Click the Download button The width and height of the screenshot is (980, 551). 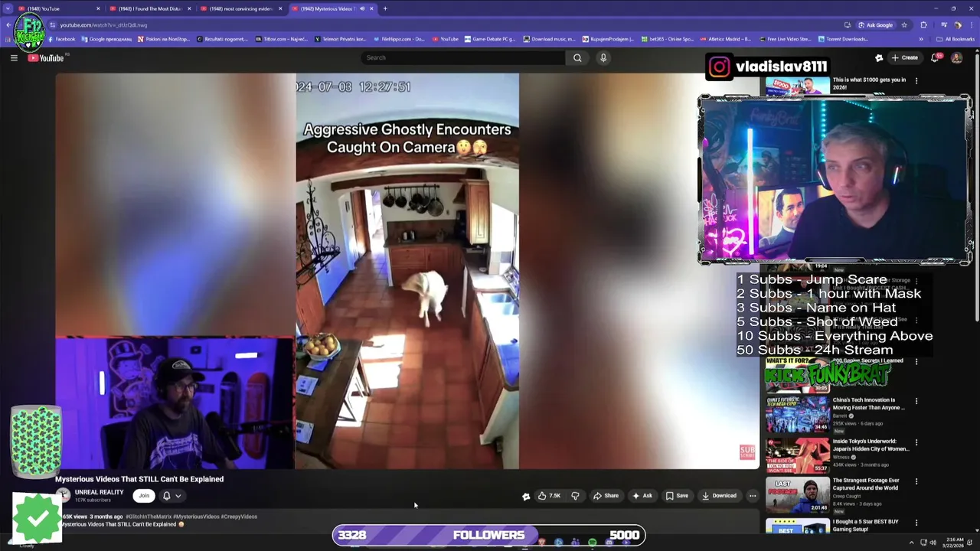click(719, 496)
